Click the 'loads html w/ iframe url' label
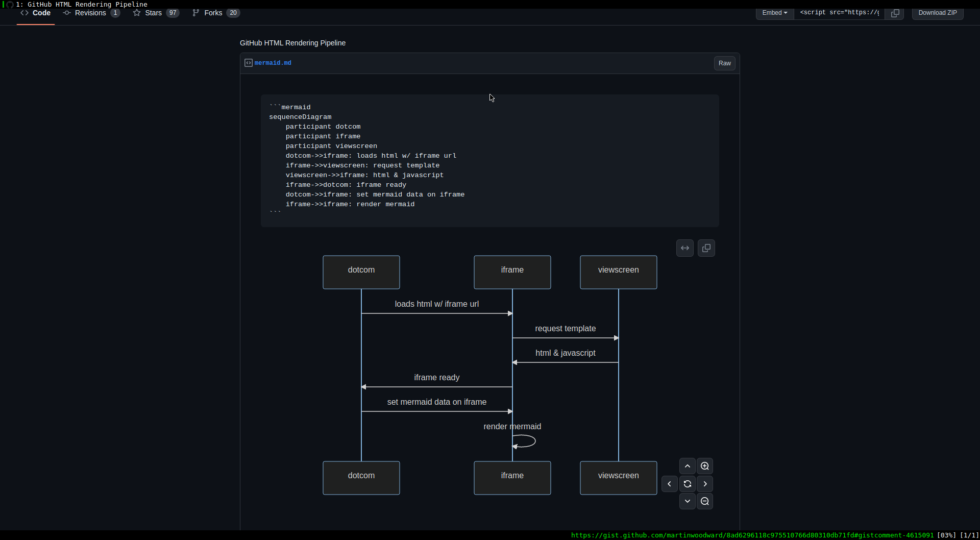This screenshot has width=980, height=540. click(437, 304)
